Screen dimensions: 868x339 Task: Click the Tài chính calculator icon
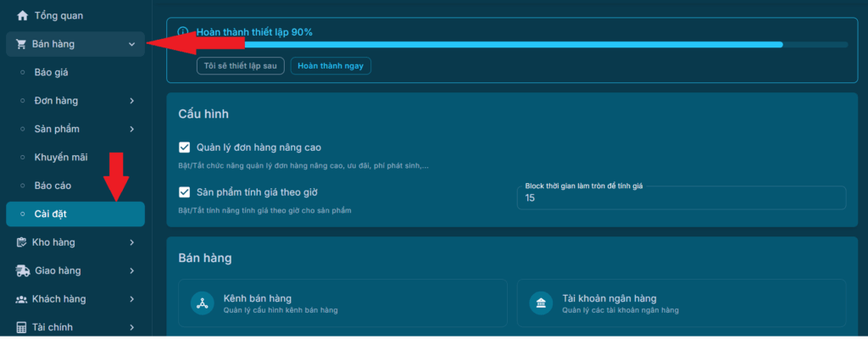[22, 327]
